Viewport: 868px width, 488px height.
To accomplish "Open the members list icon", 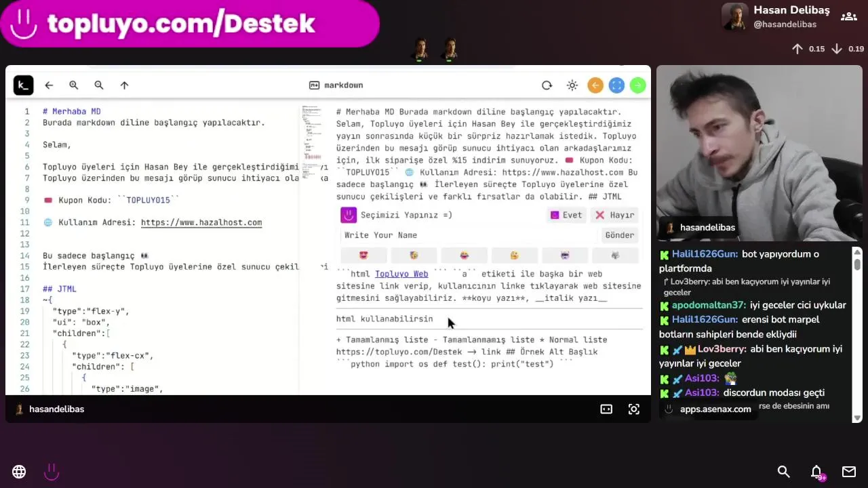I will [x=848, y=17].
